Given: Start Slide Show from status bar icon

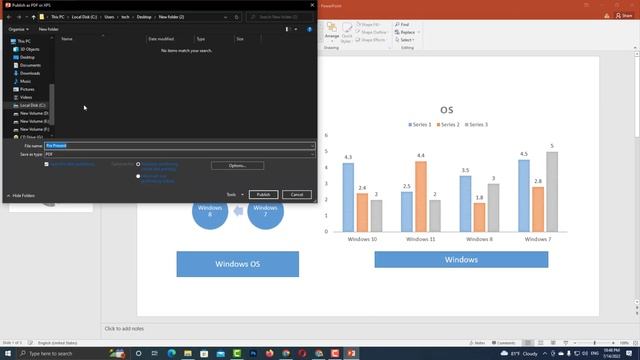Looking at the screenshot, I should pos(566,343).
